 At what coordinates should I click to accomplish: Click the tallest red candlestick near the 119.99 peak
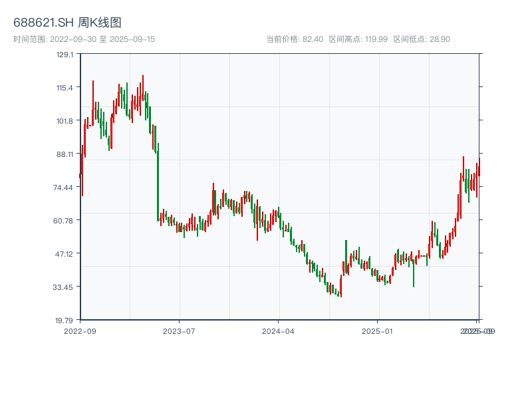[x=143, y=88]
